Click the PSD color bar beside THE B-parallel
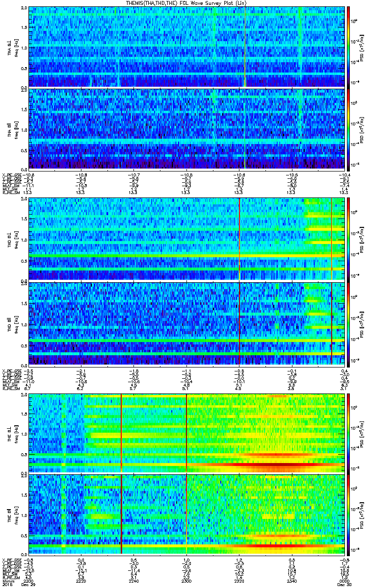Image resolution: width=368 pixels, height=588 pixels. point(349,514)
